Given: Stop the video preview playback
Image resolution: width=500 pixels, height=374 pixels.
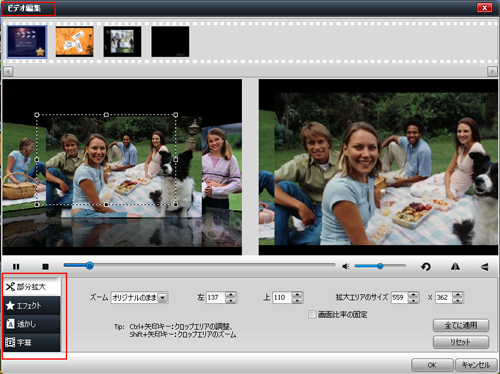Looking at the screenshot, I should click(x=46, y=266).
